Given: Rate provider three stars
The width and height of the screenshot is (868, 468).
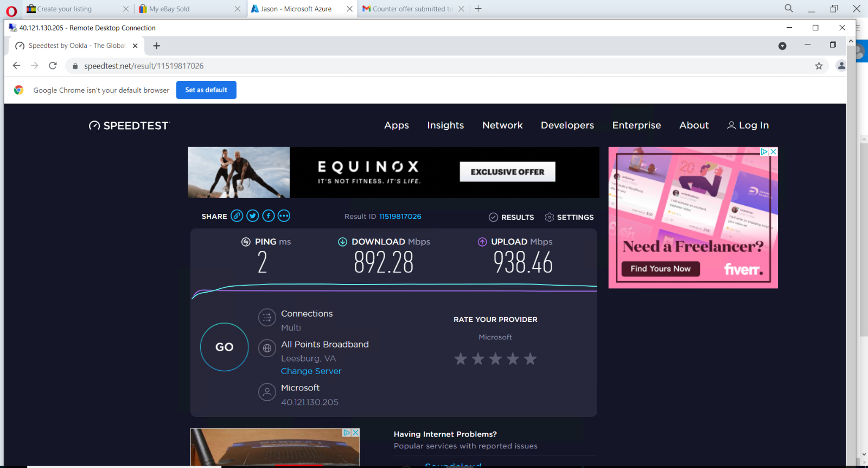Looking at the screenshot, I should (x=495, y=359).
